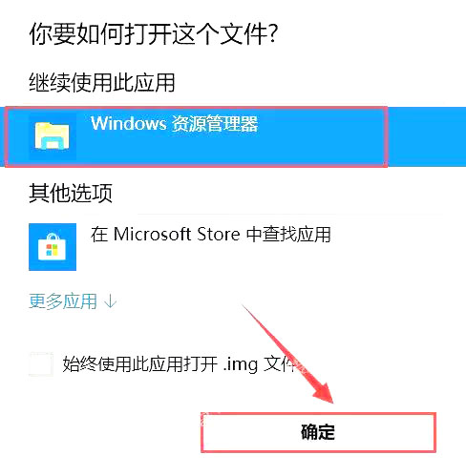Click the 始终使用此应用打开 .img 文件 label text
The width and height of the screenshot is (466, 476).
coord(179,364)
